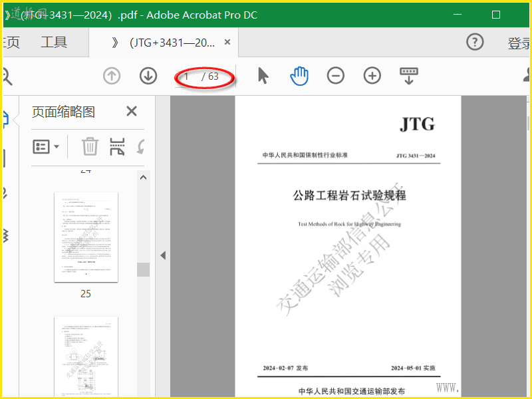Activate the Hand pan tool
This screenshot has height=399, width=532.
(299, 76)
